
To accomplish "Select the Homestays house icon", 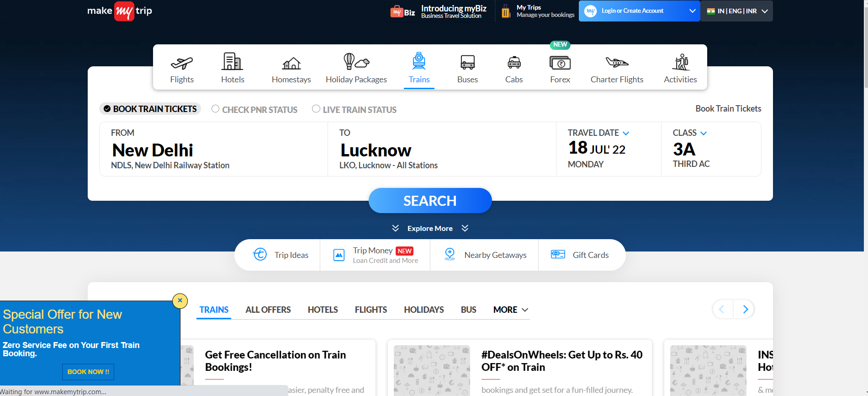I will 291,63.
